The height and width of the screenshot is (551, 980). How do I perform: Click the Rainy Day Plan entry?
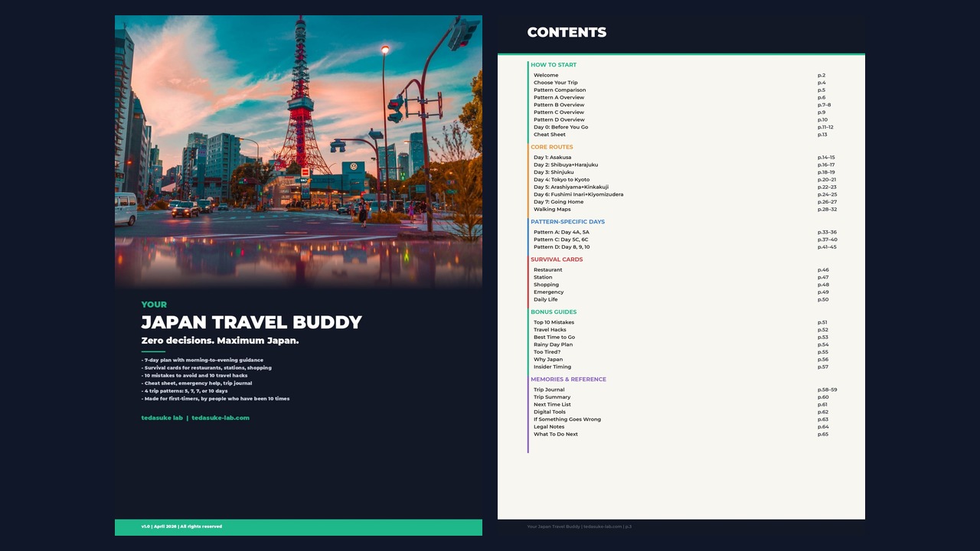pos(552,344)
